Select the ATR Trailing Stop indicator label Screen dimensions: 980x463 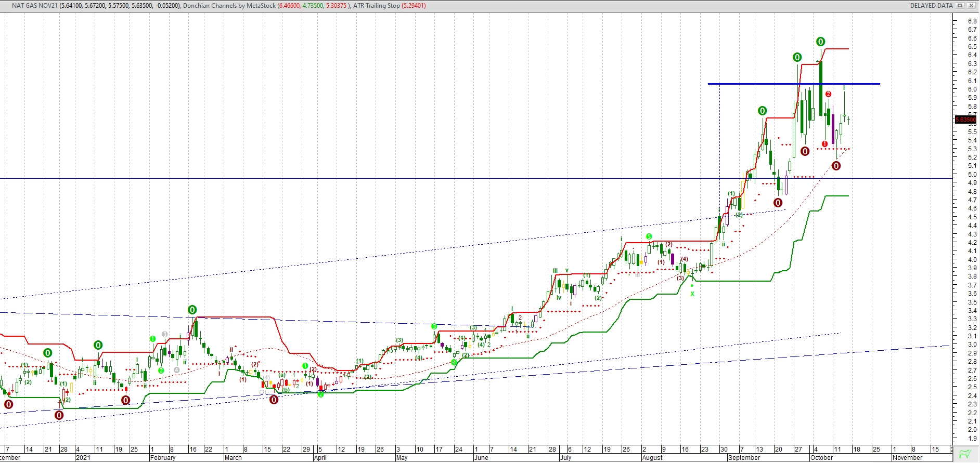pyautogui.click(x=376, y=6)
